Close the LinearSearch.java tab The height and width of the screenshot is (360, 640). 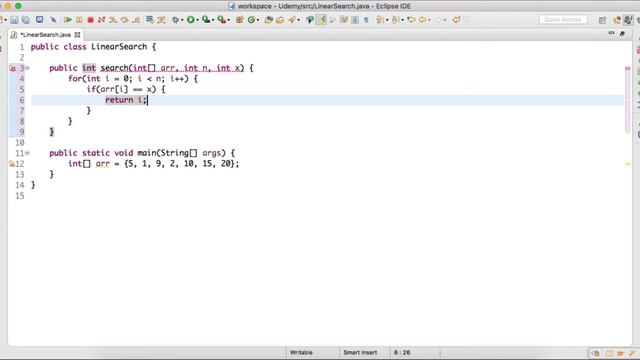[77, 35]
